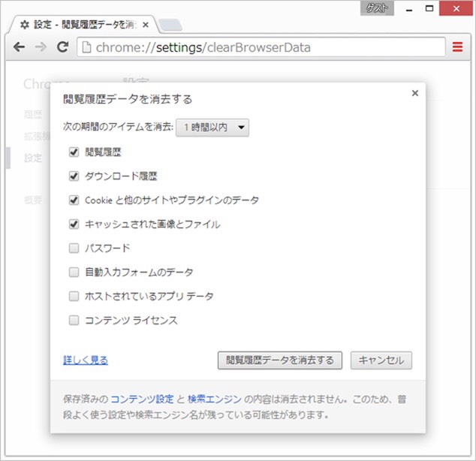Open the コンテンツ設定 link
The width and height of the screenshot is (476, 461).
pos(142,399)
